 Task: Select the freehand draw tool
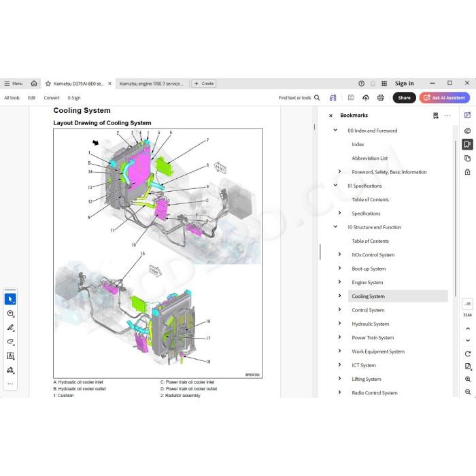(x=10, y=342)
